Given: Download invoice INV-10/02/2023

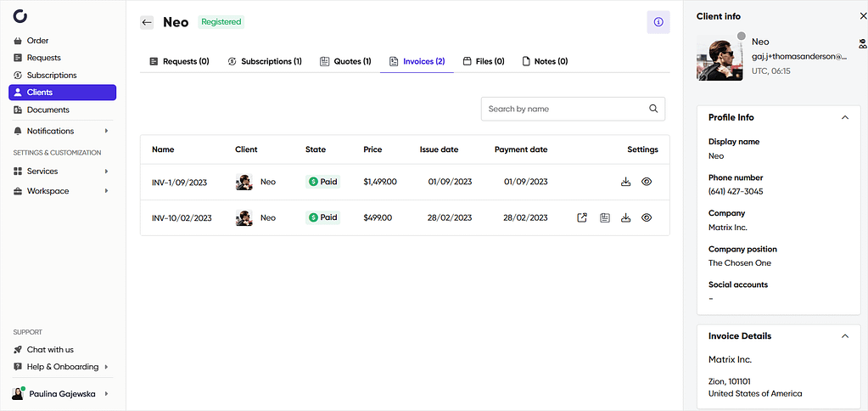Looking at the screenshot, I should coord(626,217).
